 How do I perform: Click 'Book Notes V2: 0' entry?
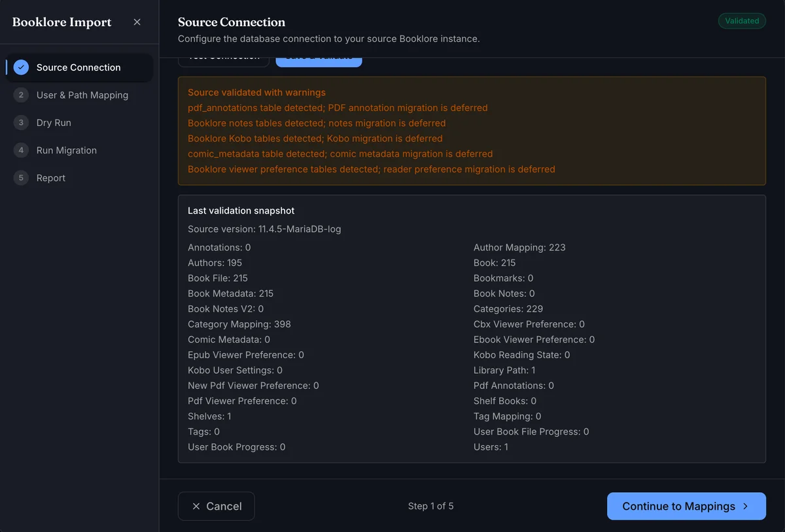click(226, 309)
